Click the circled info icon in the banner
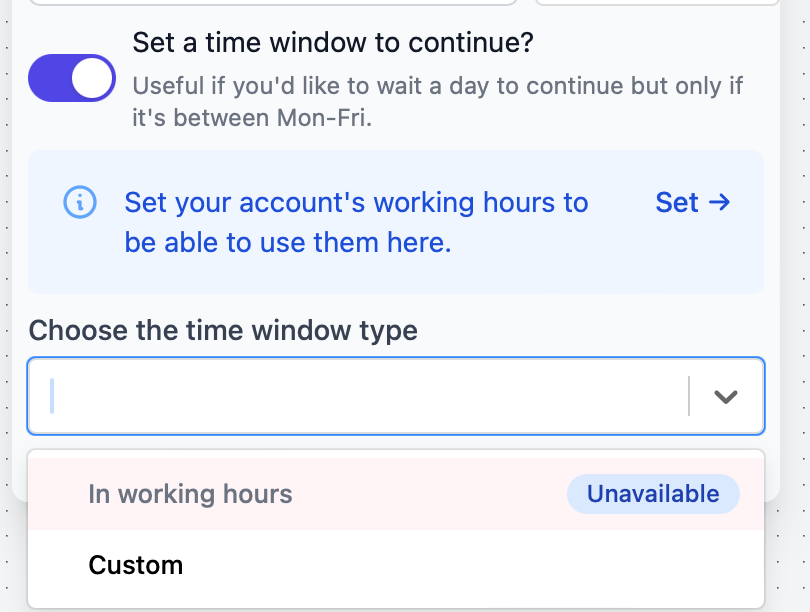This screenshot has height=612, width=810. 80,203
